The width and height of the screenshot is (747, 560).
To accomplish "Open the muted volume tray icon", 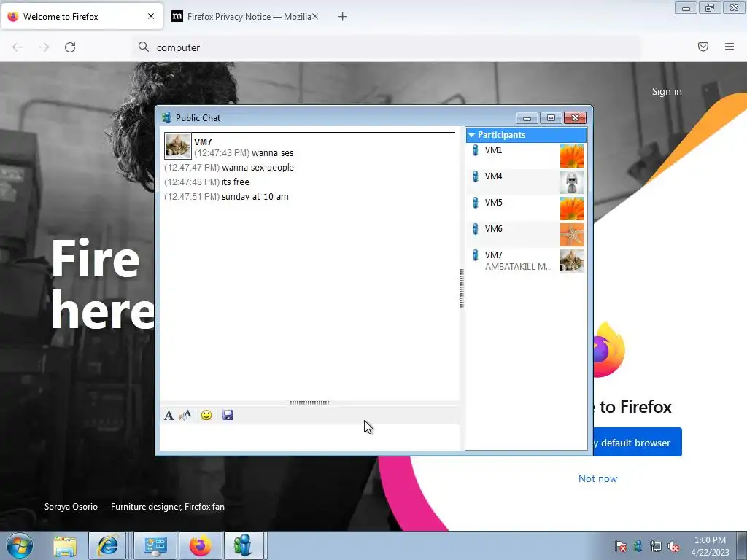I will 673,546.
